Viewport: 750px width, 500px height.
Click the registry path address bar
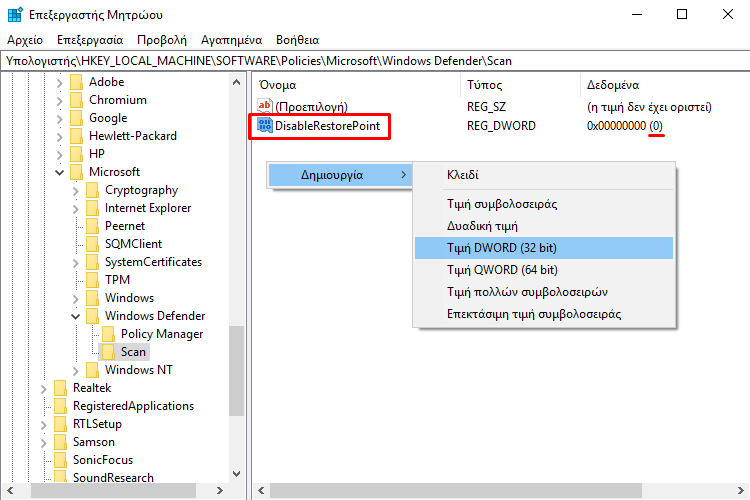tap(375, 61)
